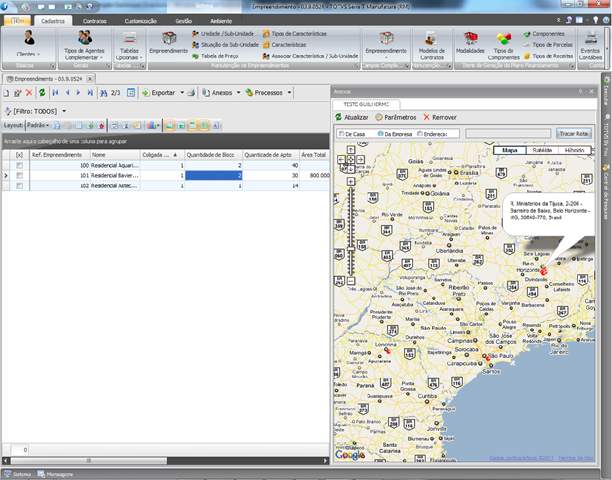Click the Atualizar refresh icon in Anexos
The image size is (612, 480).
click(x=338, y=117)
